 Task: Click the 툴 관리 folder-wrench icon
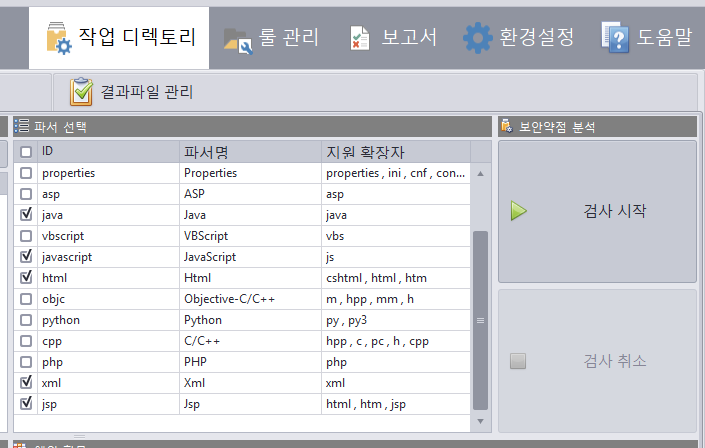coord(238,41)
